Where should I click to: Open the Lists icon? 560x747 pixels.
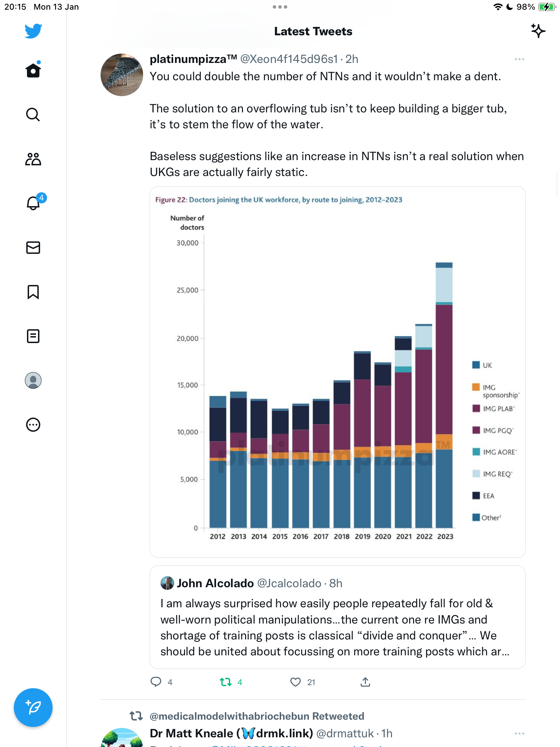pos(33,336)
